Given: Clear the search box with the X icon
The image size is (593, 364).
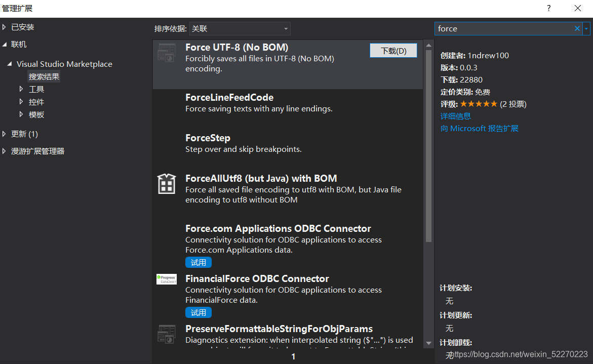Looking at the screenshot, I should pyautogui.click(x=577, y=28).
